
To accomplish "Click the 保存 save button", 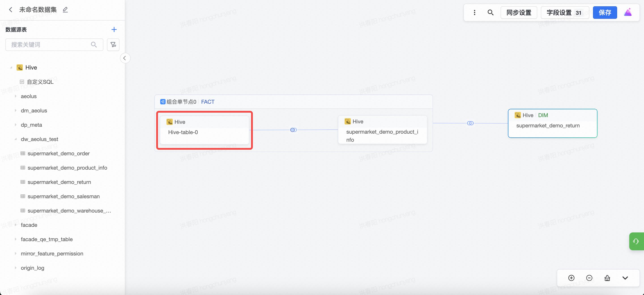I will tap(604, 13).
